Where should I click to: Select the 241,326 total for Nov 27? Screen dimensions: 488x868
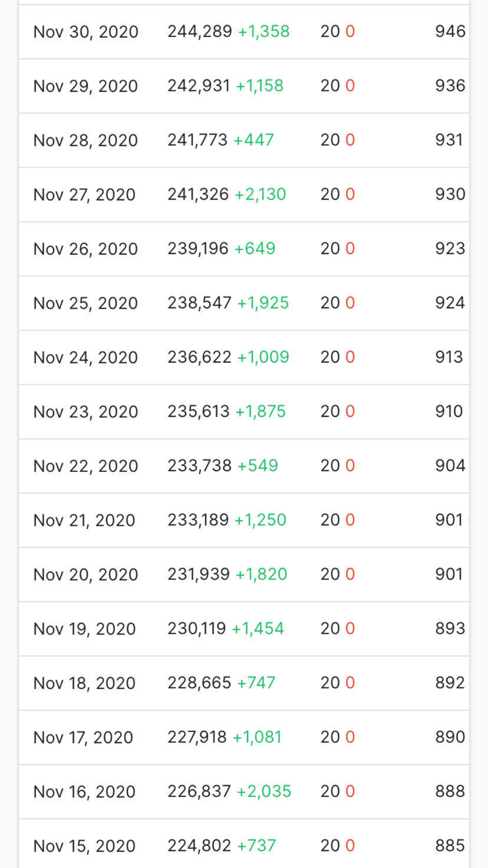pyautogui.click(x=198, y=194)
